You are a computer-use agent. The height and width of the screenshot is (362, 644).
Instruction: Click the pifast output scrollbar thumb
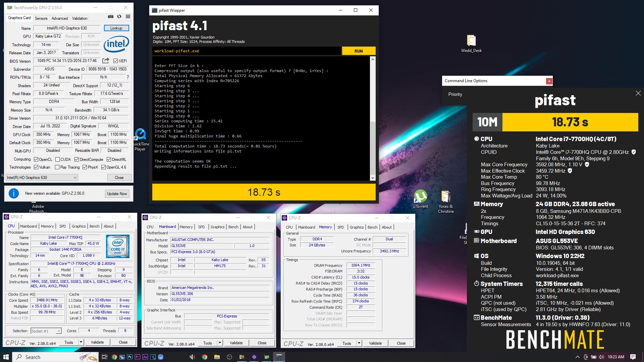click(373, 147)
